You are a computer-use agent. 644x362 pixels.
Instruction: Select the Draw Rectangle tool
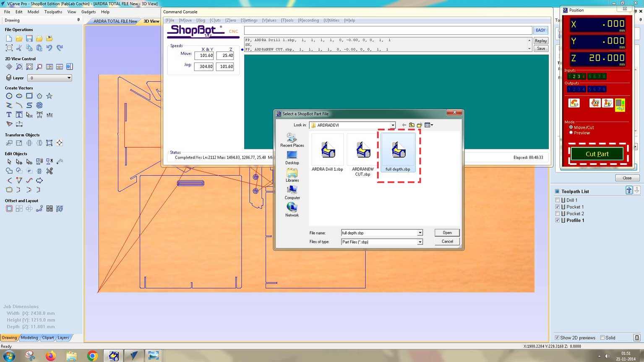(x=29, y=96)
